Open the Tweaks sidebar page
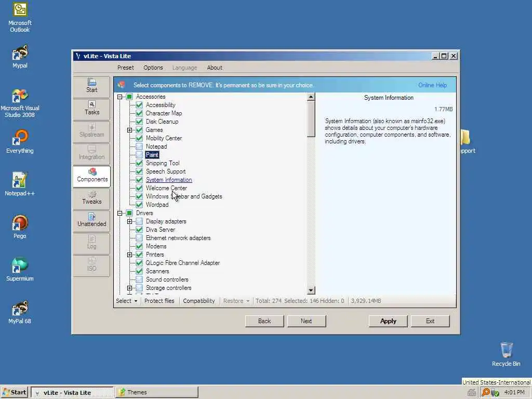 pyautogui.click(x=91, y=198)
